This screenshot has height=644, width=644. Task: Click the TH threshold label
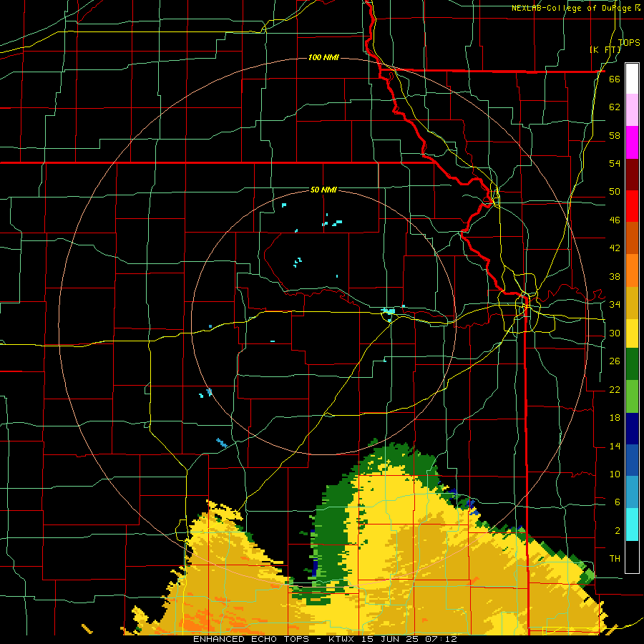pyautogui.click(x=615, y=559)
